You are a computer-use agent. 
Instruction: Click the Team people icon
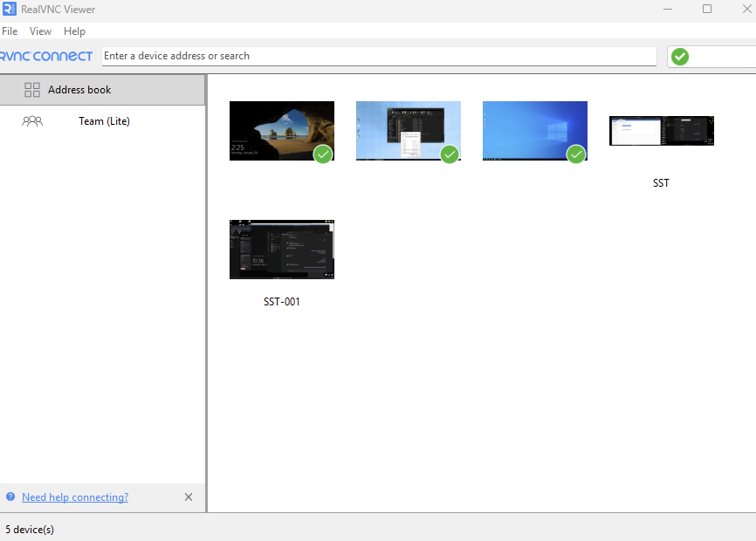point(32,121)
